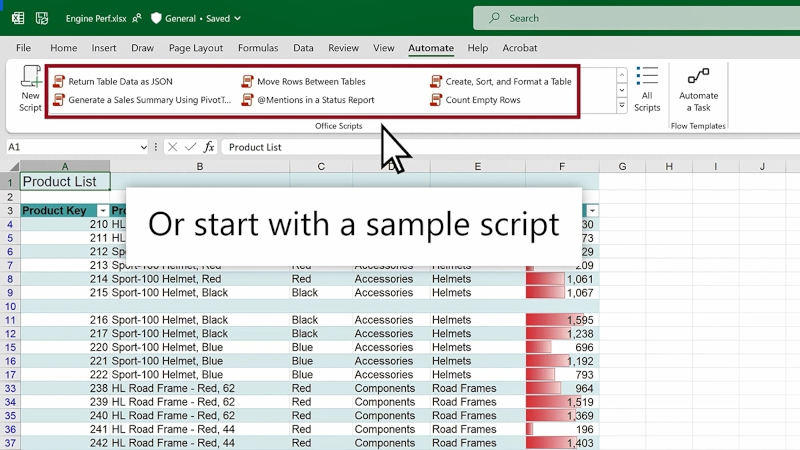Click the script gallery down arrow
The image size is (800, 450).
point(622,90)
